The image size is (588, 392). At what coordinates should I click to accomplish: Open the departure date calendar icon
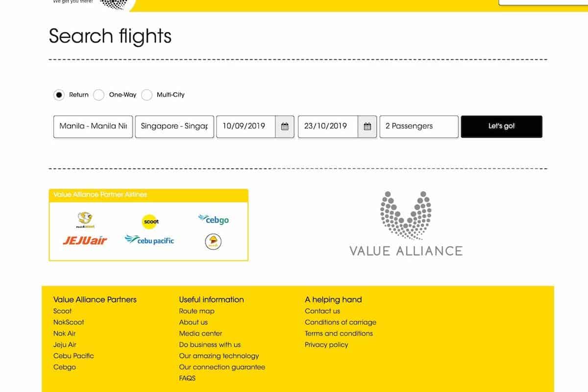(285, 126)
